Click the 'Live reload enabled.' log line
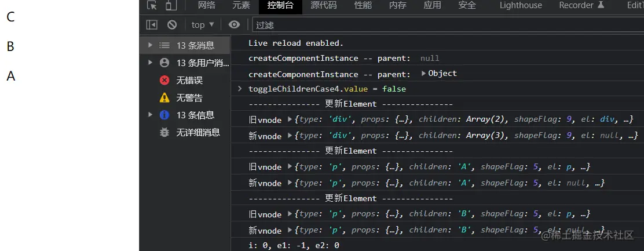This screenshot has width=644, height=251. (296, 43)
